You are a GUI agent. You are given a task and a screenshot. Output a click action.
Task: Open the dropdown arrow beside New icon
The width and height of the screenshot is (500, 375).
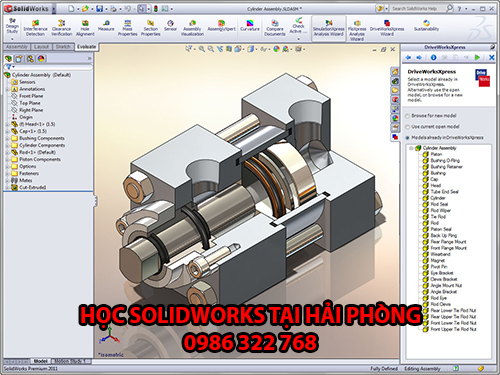click(x=77, y=9)
